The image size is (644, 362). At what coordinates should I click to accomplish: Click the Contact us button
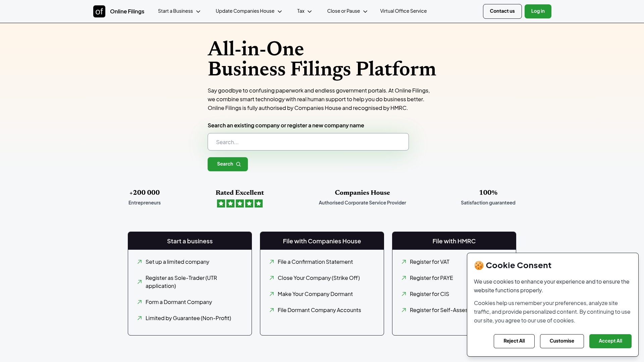coord(502,11)
